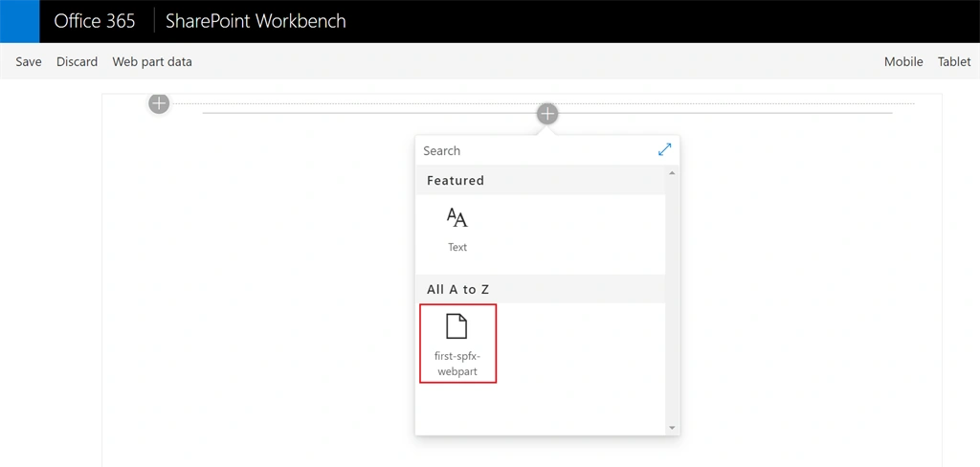Click the picker scrollbar up arrow
The image size is (980, 467).
(x=673, y=172)
